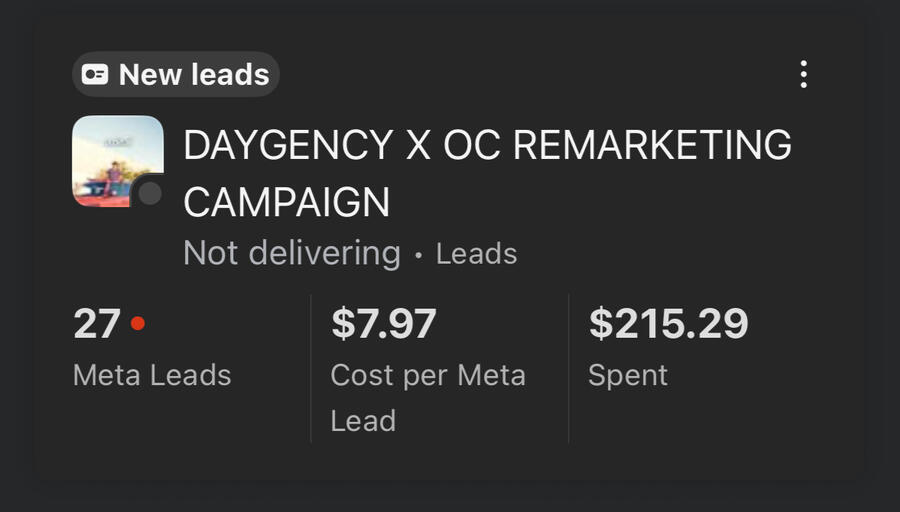Select the $7.97 cost value

(384, 324)
